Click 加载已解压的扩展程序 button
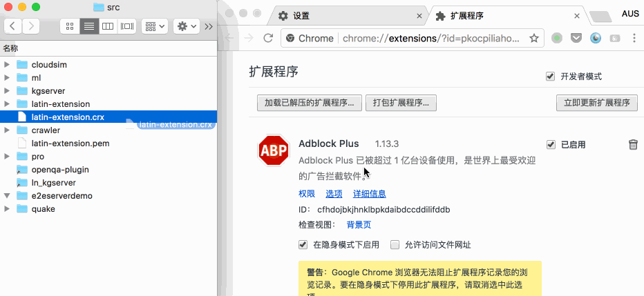The image size is (644, 296). click(x=310, y=103)
